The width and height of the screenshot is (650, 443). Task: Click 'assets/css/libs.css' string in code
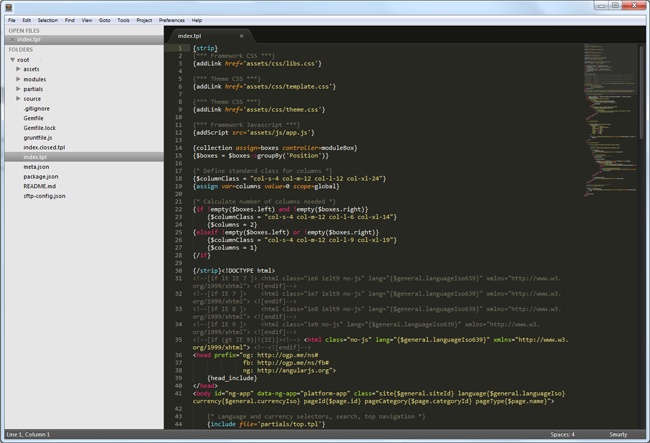coord(280,63)
